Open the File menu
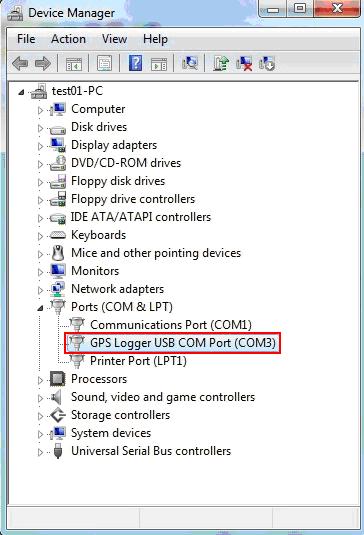The height and width of the screenshot is (535, 364). pyautogui.click(x=26, y=39)
